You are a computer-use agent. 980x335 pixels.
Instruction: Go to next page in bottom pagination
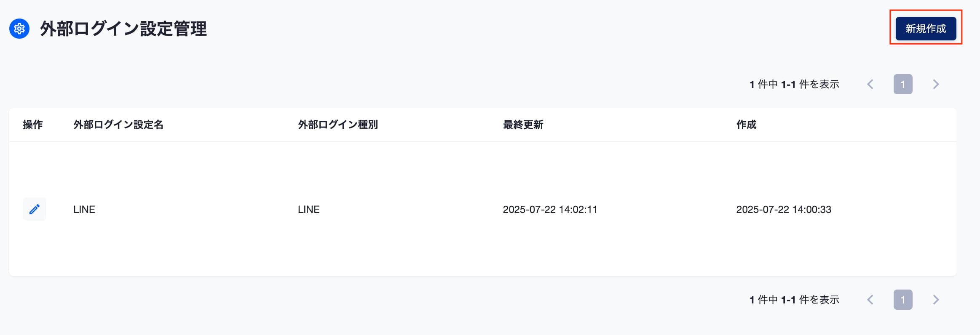click(936, 300)
